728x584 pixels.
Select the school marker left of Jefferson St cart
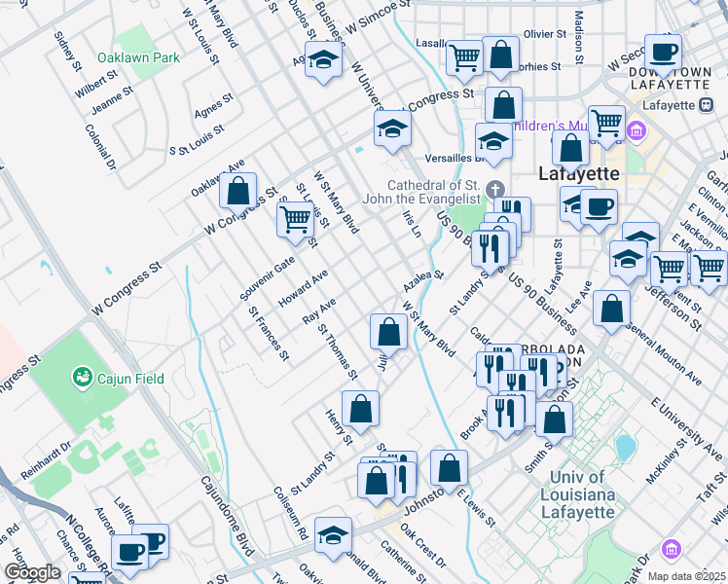coord(628,260)
